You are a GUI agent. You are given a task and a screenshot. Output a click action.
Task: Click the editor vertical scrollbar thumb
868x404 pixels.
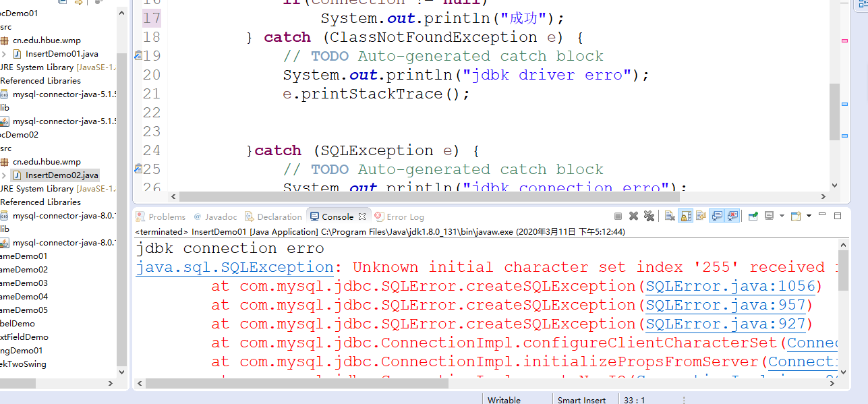(x=834, y=111)
